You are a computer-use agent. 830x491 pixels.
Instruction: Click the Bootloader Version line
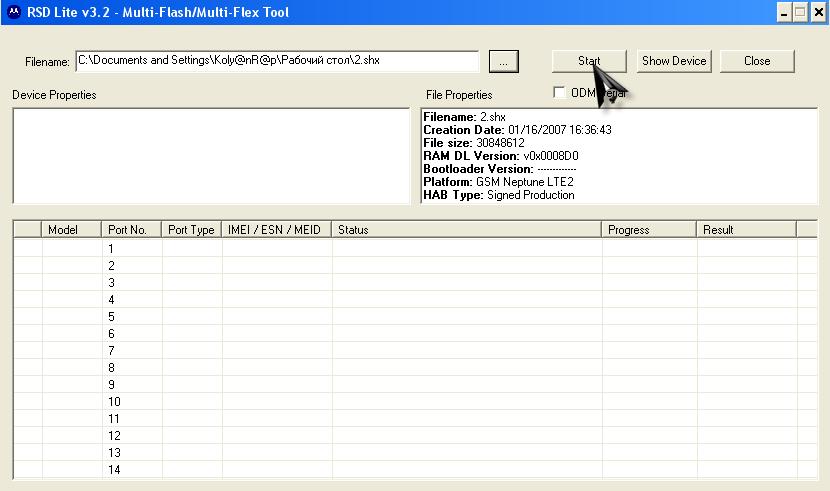500,169
